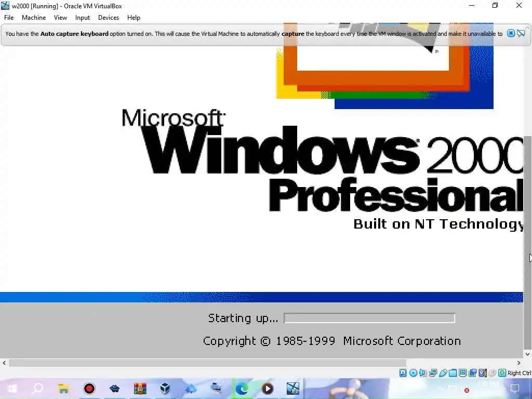Open the Windows 3.1 VM taskbar icon

pos(293,389)
